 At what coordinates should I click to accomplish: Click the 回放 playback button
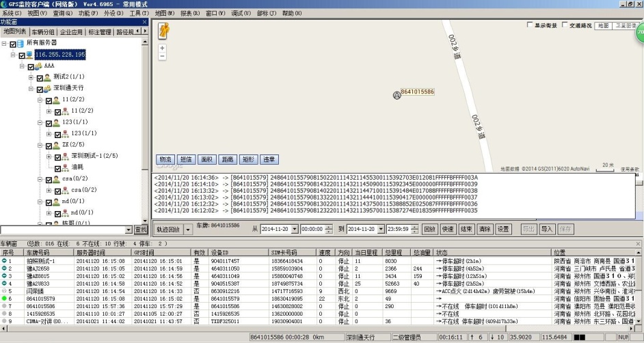coord(429,230)
